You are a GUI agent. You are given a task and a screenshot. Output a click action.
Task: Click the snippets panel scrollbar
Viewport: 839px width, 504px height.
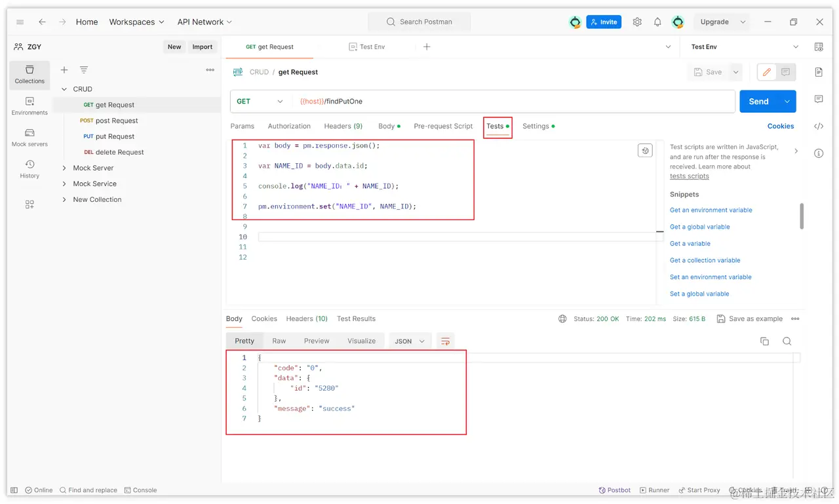[802, 216]
